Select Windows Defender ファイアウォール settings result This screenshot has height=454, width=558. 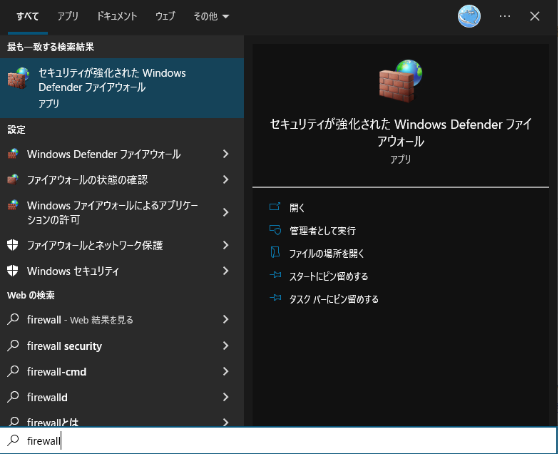click(122, 154)
